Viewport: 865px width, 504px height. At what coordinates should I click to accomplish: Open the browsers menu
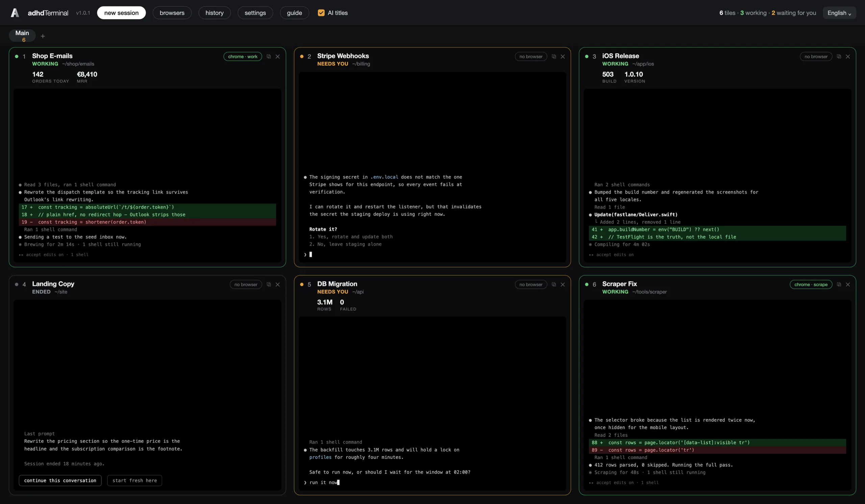click(x=172, y=13)
